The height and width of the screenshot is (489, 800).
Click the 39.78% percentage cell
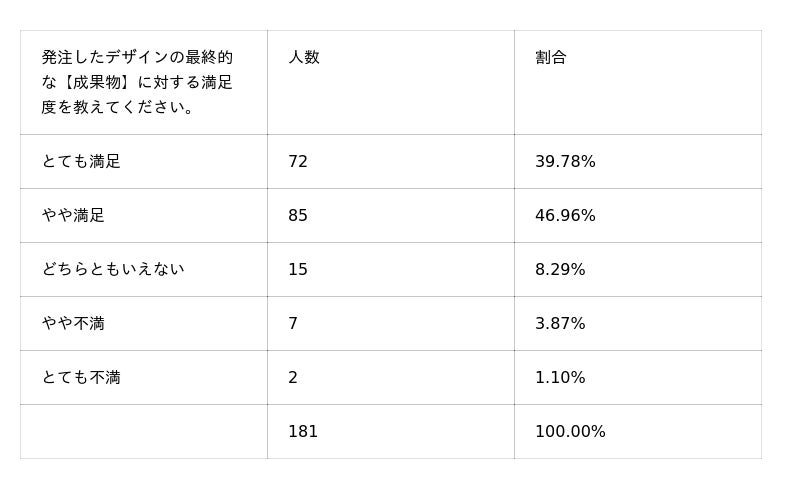coord(565,162)
